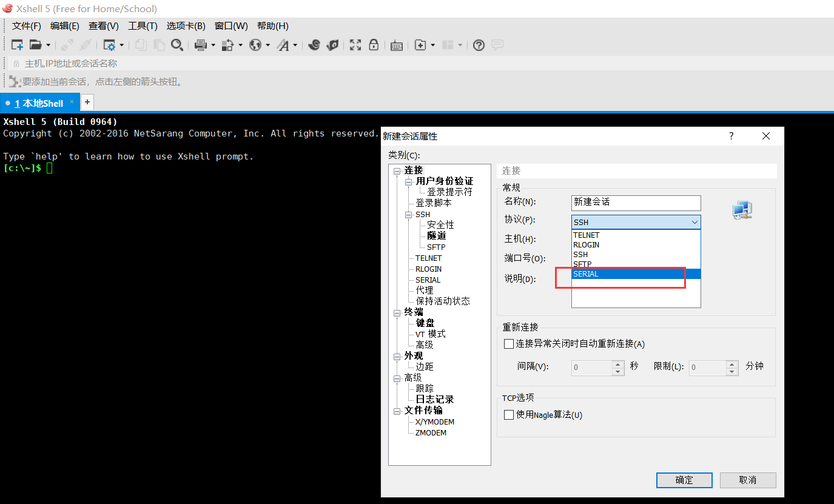
Task: Open the 帮助(H) menu
Action: [x=272, y=26]
